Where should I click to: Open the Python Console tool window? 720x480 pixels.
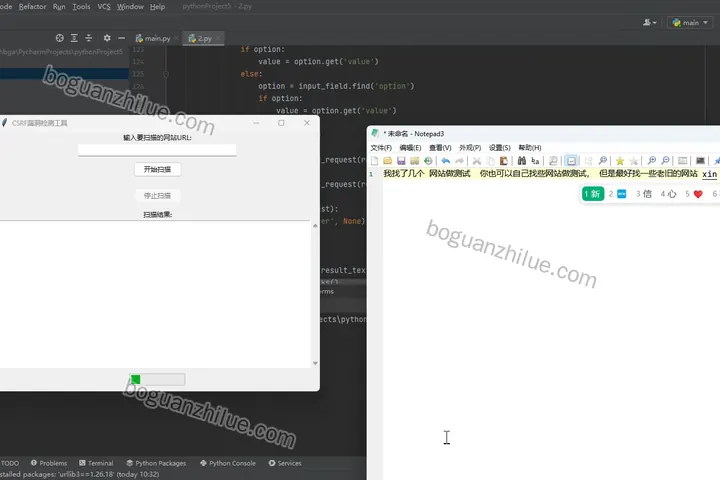pyautogui.click(x=228, y=463)
